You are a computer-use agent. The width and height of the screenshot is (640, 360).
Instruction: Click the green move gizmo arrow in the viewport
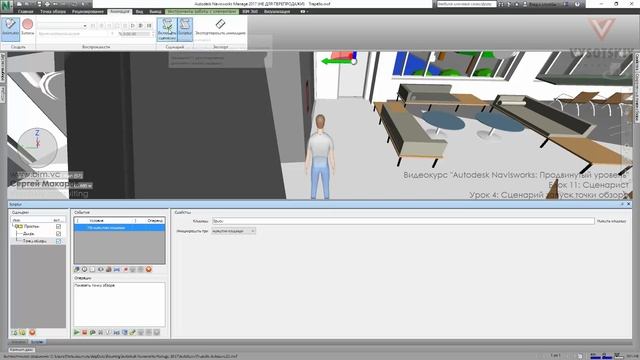pos(337,61)
